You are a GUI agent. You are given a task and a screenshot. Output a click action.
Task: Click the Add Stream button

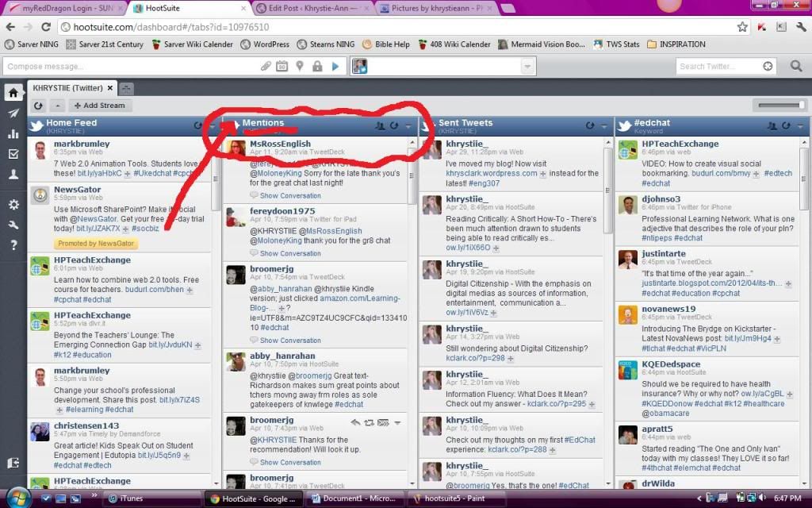point(99,106)
